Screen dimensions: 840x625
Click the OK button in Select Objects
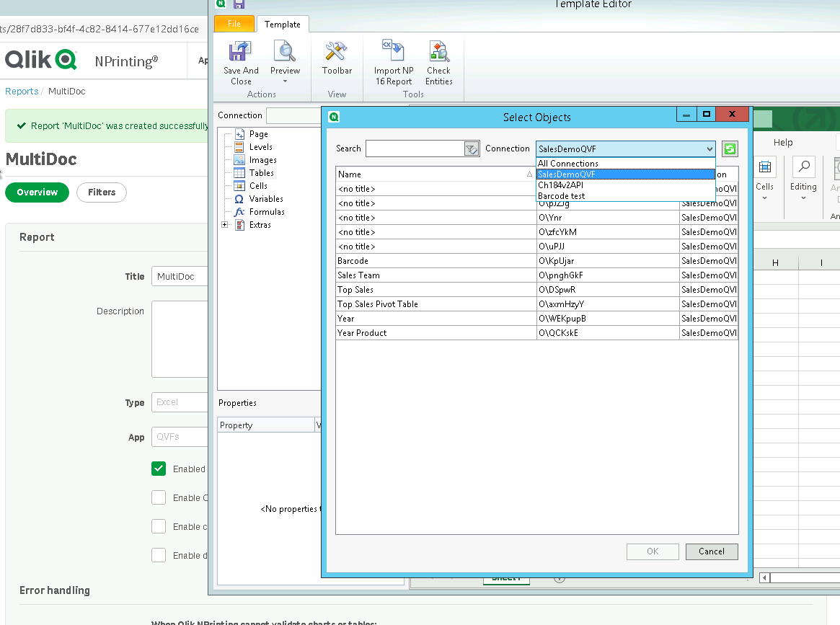pyautogui.click(x=653, y=551)
